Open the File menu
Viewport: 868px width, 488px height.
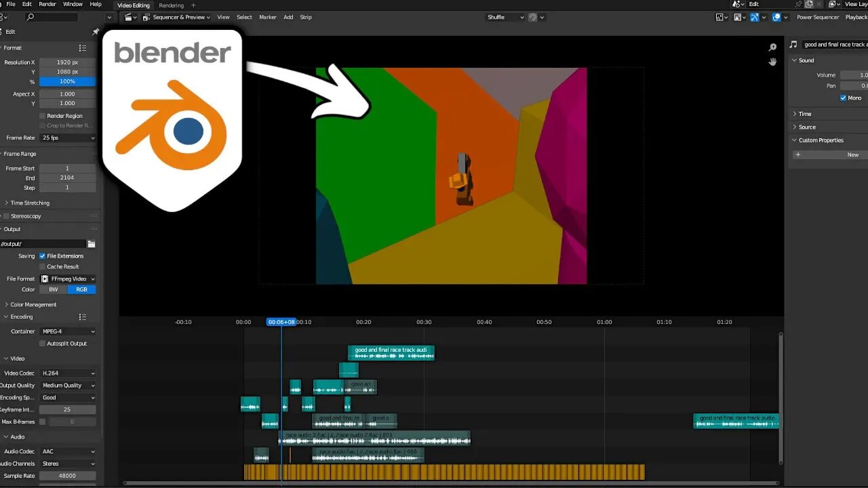point(10,4)
